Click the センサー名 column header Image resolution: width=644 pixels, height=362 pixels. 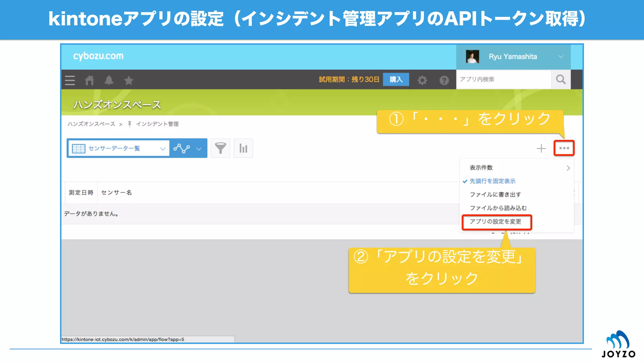116,193
